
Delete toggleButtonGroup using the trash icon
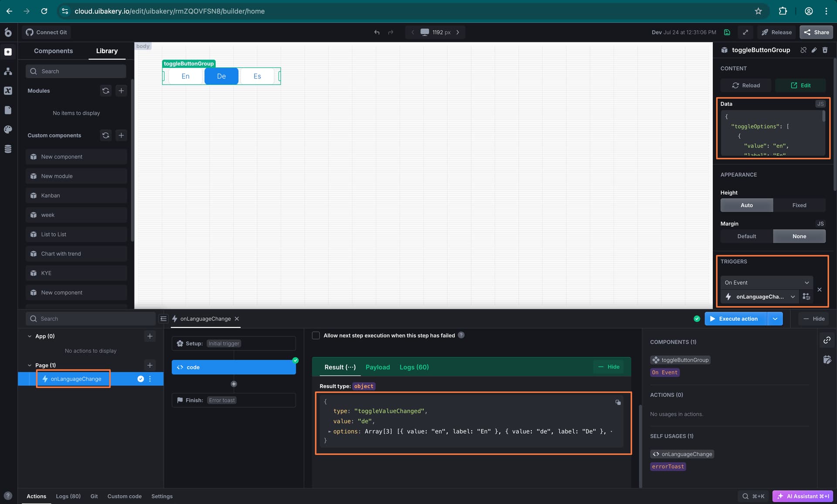click(825, 50)
